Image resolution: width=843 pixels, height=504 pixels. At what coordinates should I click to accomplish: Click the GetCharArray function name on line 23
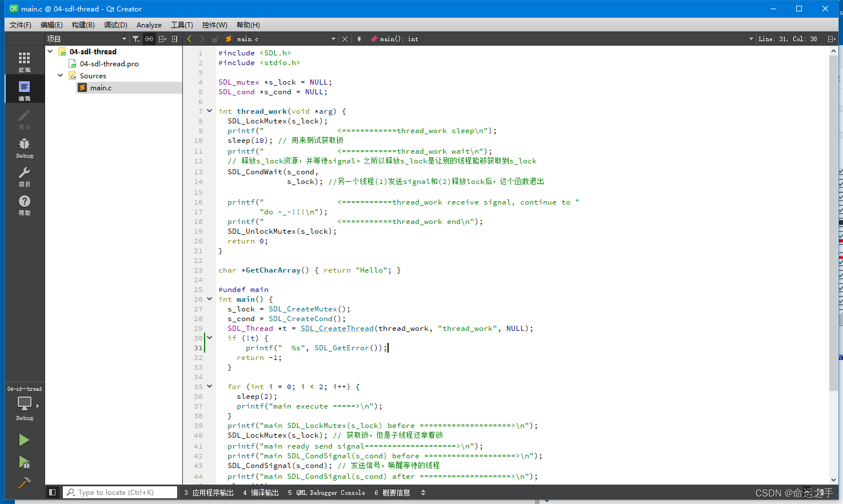273,270
